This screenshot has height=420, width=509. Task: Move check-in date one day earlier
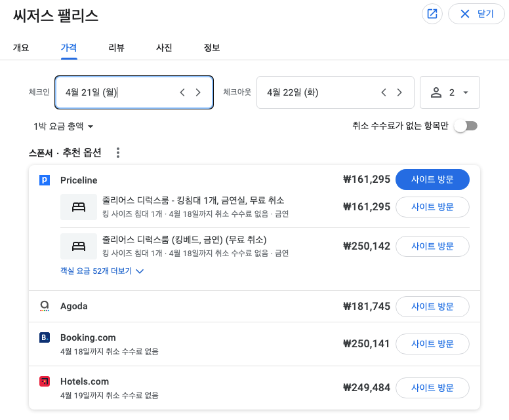tap(182, 92)
